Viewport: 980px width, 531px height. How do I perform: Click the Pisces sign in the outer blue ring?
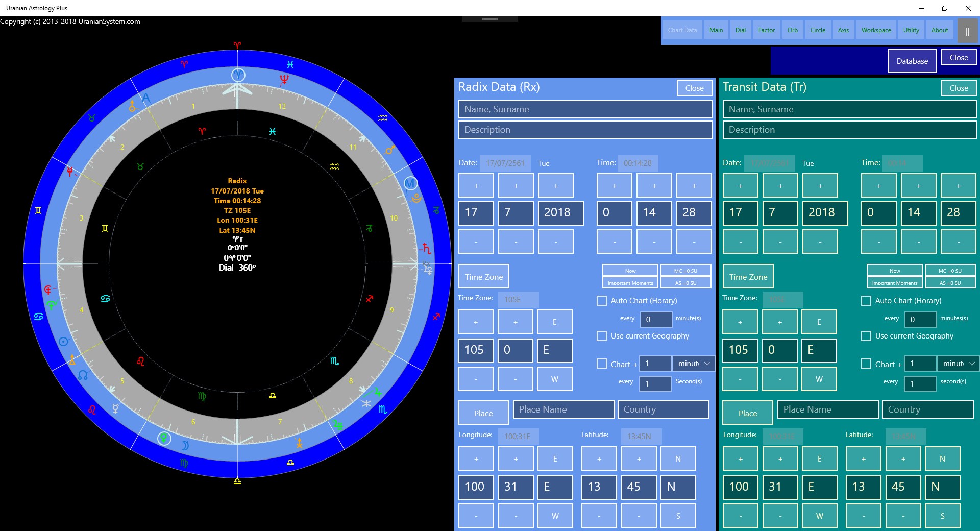(x=290, y=64)
